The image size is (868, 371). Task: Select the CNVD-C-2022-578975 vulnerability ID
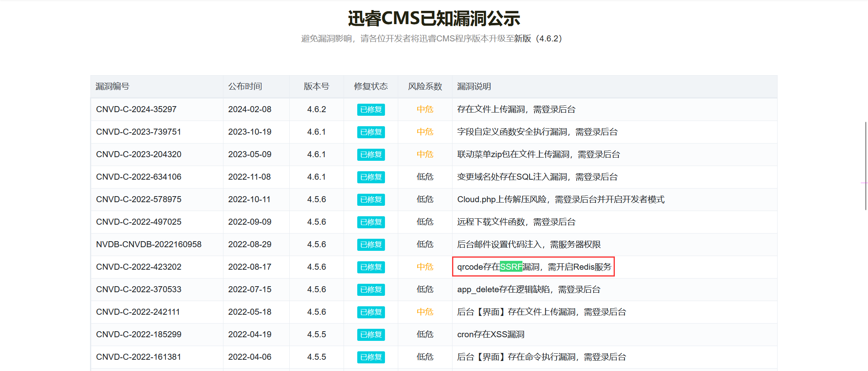coord(139,199)
